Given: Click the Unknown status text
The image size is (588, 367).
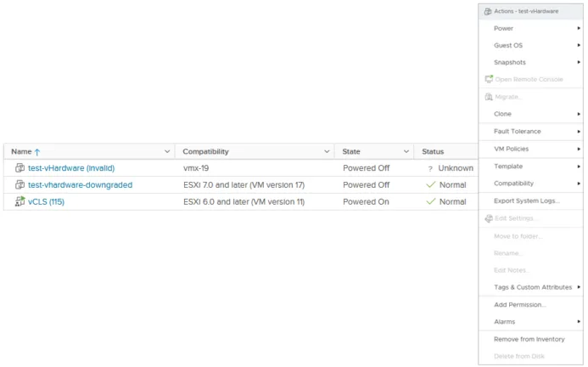Looking at the screenshot, I should 456,168.
